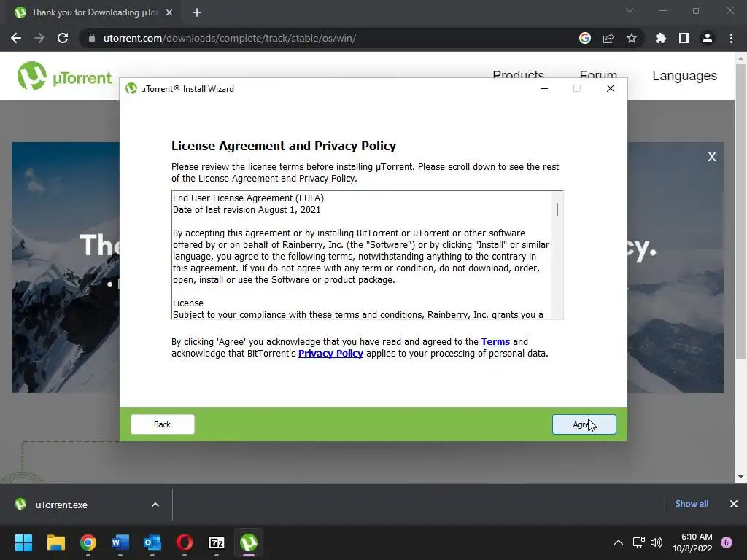Open the Forum menu on webpage

click(x=598, y=74)
